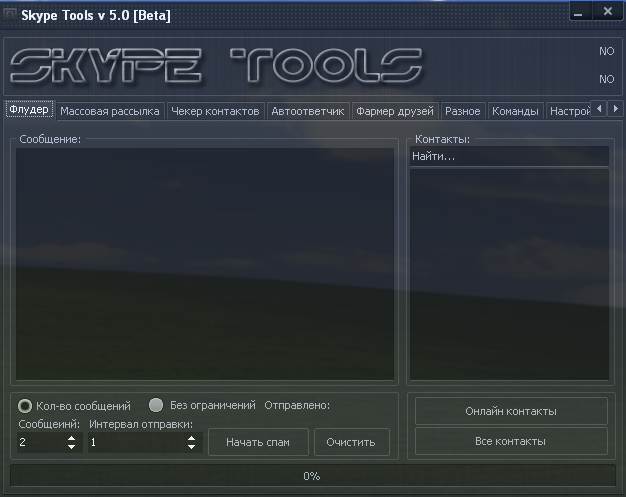Open the Команды tab
This screenshot has width=626, height=497.
pyautogui.click(x=515, y=111)
